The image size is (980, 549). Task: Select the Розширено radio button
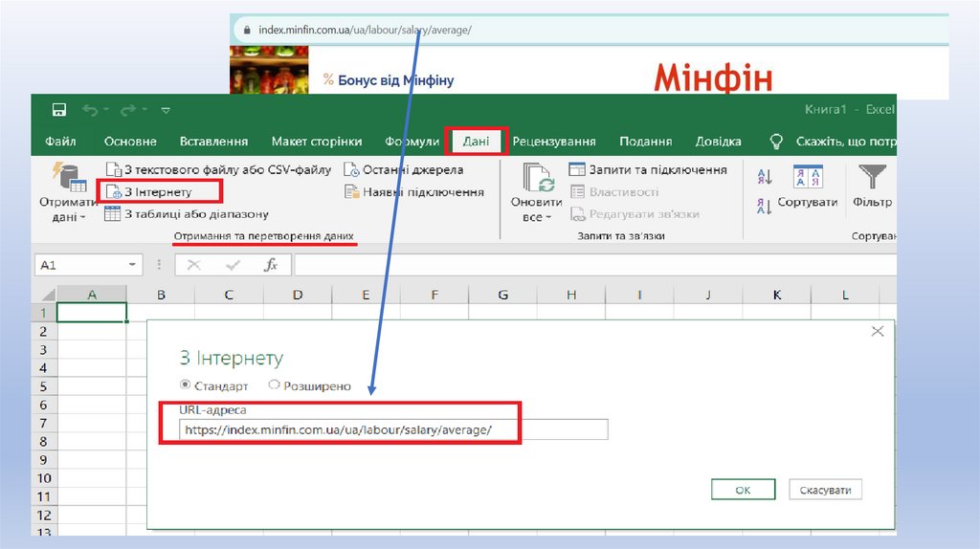[x=274, y=385]
